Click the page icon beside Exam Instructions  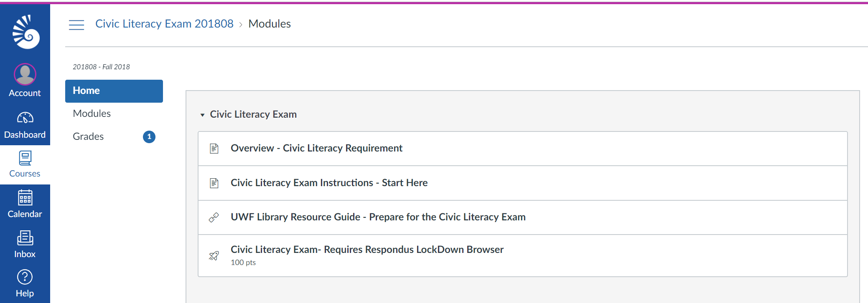[x=214, y=183]
